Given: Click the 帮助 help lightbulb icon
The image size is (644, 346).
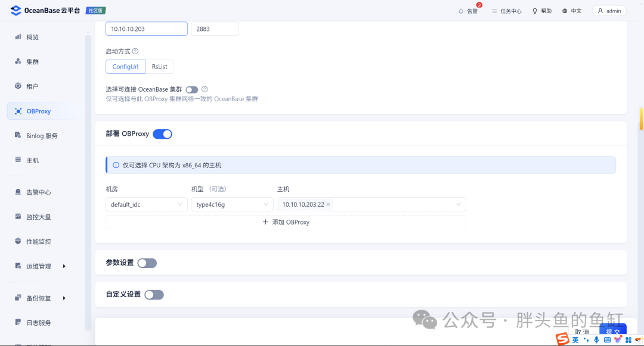Looking at the screenshot, I should click(x=535, y=11).
